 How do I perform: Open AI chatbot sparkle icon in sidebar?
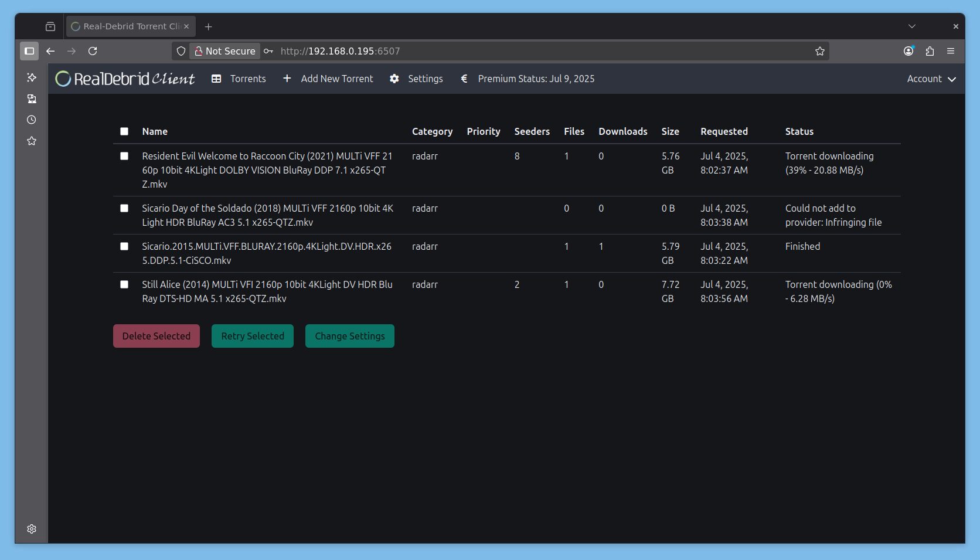tap(32, 77)
